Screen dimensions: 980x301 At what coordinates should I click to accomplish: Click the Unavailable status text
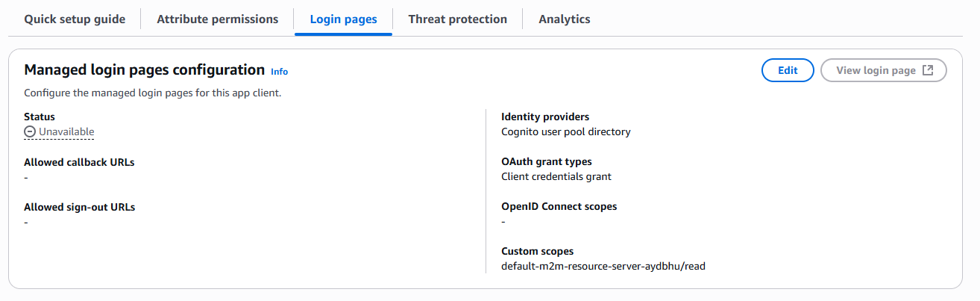[x=66, y=132]
